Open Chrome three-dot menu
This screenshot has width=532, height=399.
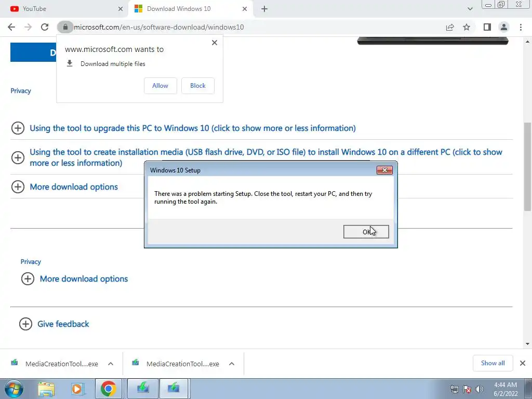[x=521, y=27]
